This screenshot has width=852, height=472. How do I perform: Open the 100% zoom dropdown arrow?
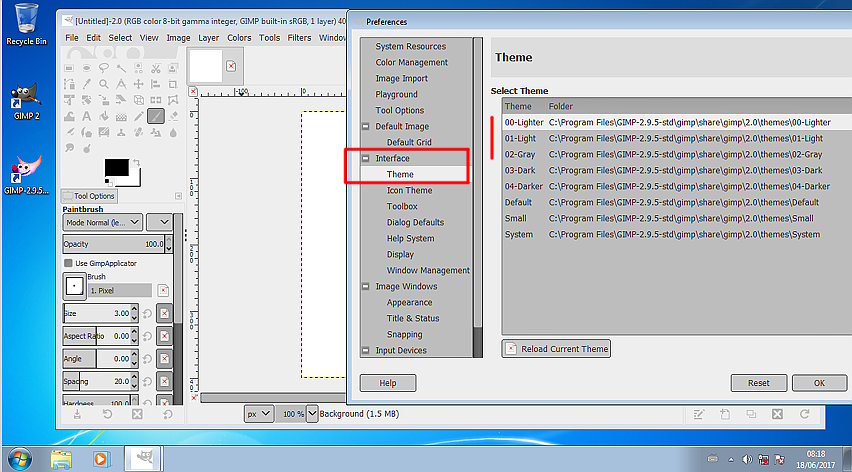coord(312,414)
